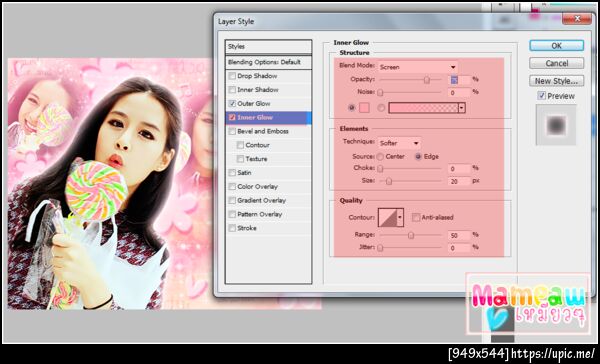This screenshot has height=364, width=600.
Task: Select the Center source radio button
Action: (x=380, y=157)
